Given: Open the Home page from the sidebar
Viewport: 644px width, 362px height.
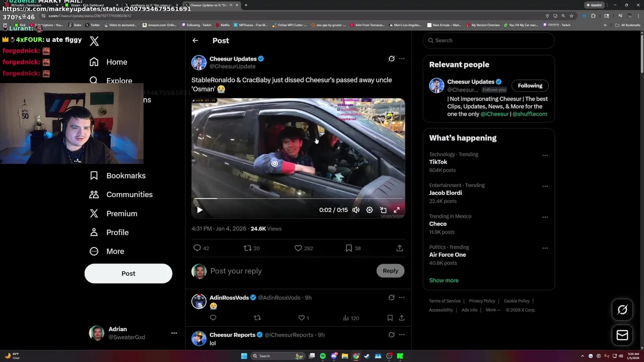Looking at the screenshot, I should point(108,62).
